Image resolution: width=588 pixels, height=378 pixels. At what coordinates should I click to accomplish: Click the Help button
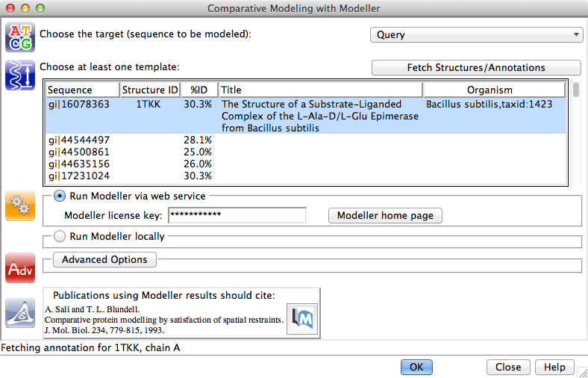(x=554, y=367)
